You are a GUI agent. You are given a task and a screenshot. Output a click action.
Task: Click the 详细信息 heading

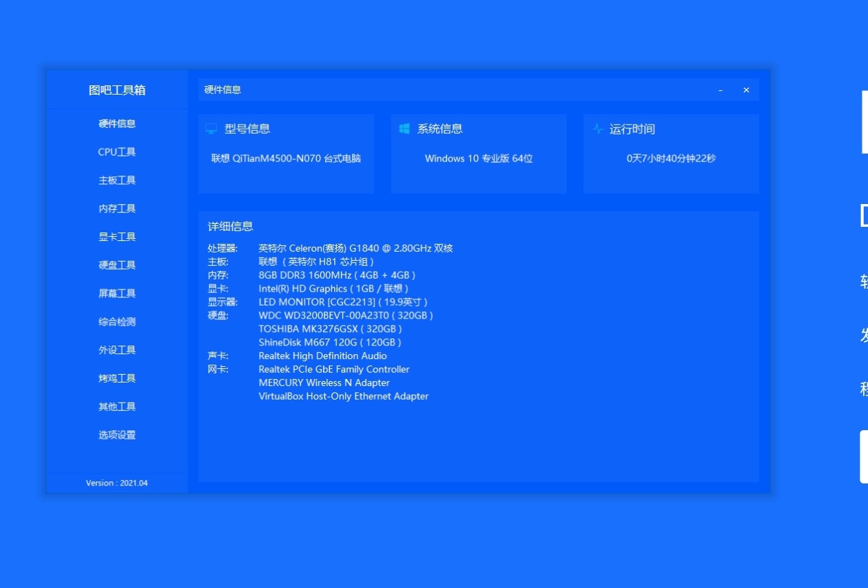(x=231, y=227)
